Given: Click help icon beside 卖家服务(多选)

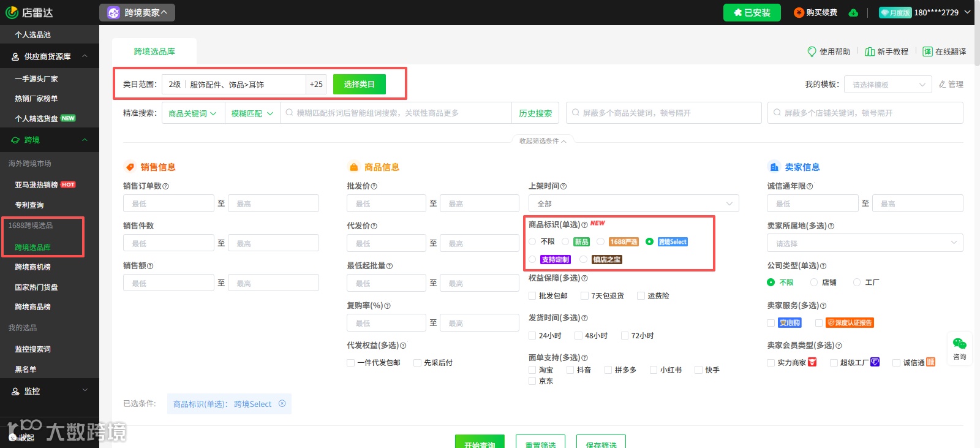Looking at the screenshot, I should pyautogui.click(x=823, y=306).
